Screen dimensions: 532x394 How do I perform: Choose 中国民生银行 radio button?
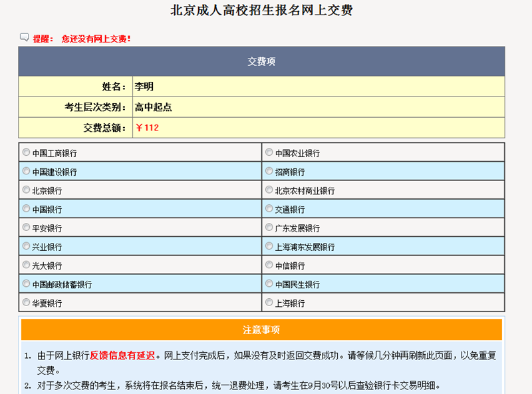tap(269, 284)
